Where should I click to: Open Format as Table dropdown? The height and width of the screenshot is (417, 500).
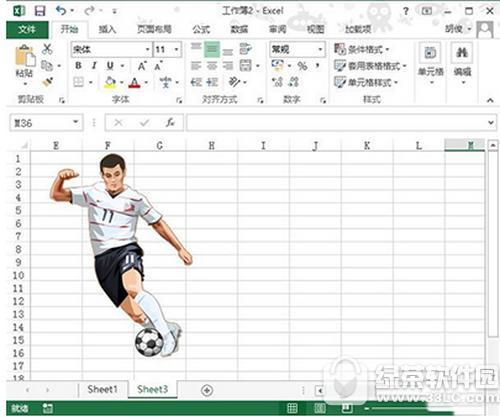370,66
